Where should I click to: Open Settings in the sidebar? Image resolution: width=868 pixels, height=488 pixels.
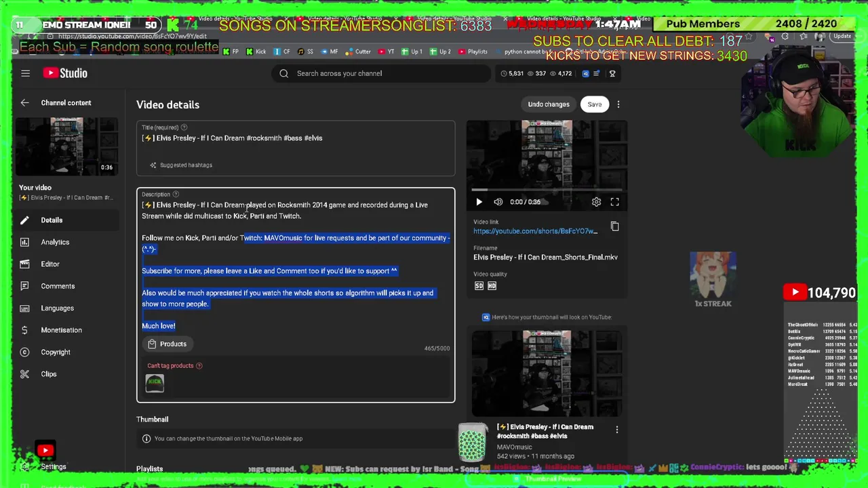click(53, 467)
